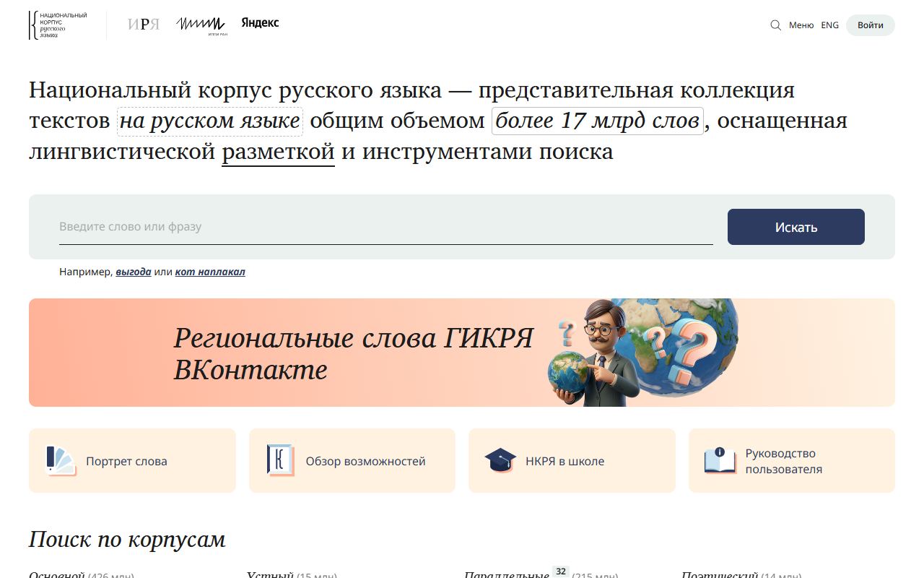This screenshot has width=924, height=578.
Task: Open the Обзор возможностей card
Action: (352, 461)
